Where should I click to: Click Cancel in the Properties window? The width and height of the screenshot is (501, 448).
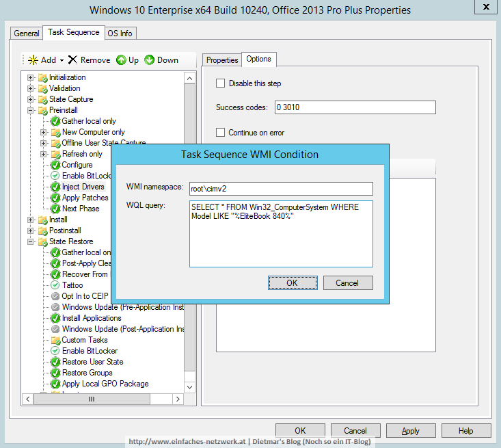pos(355,431)
